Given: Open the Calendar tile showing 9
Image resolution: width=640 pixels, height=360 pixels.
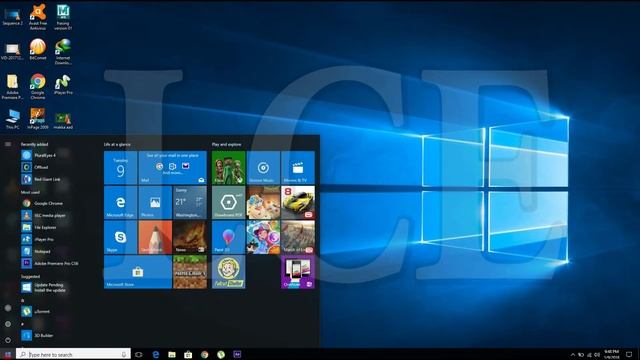Looking at the screenshot, I should [120, 168].
